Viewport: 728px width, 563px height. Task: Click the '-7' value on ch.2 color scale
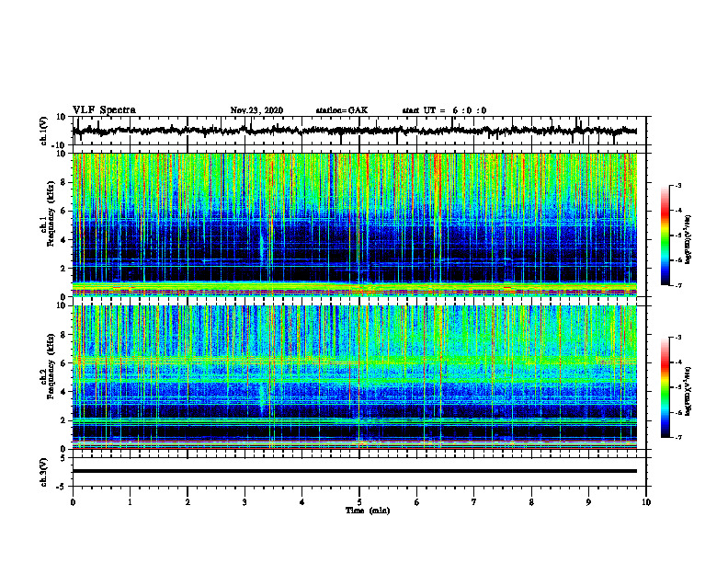tap(677, 438)
